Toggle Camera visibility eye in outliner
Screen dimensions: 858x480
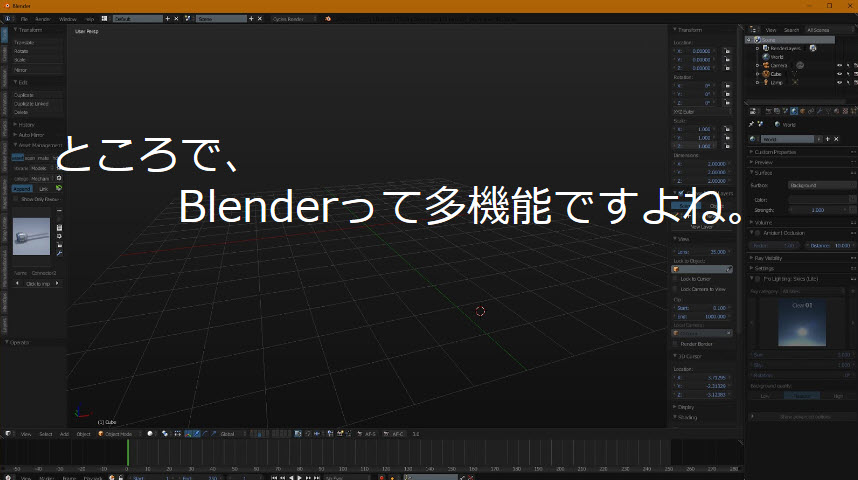click(x=839, y=66)
